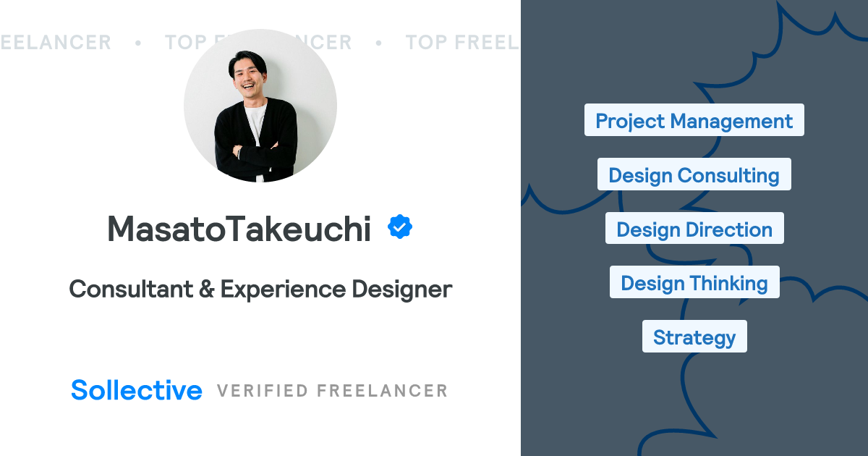This screenshot has width=868, height=456.
Task: Click the TOP FREEL banner text at right
Action: [x=461, y=43]
